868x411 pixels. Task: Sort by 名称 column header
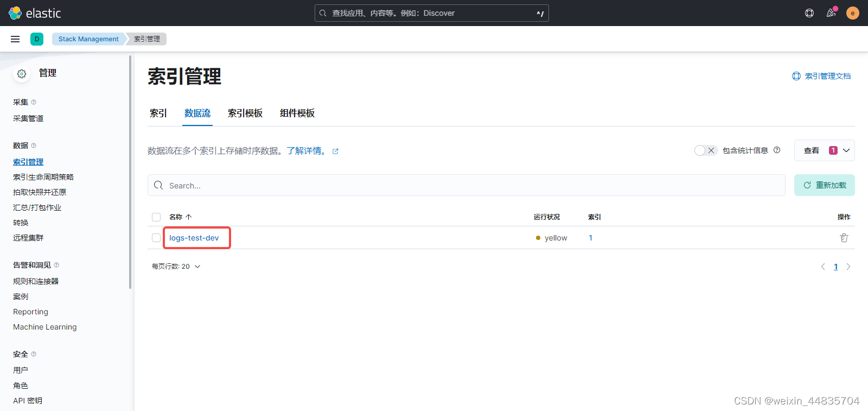point(181,217)
